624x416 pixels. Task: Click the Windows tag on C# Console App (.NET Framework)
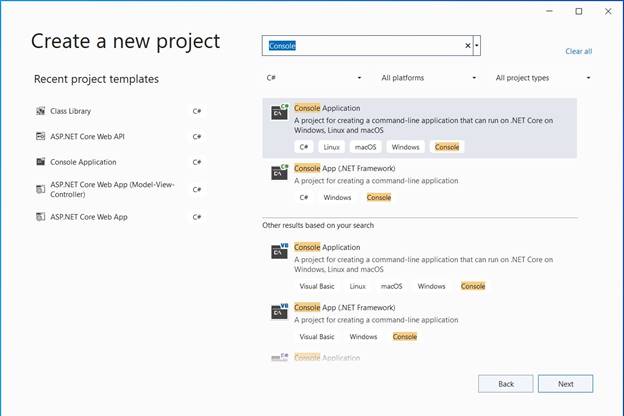[337, 198]
